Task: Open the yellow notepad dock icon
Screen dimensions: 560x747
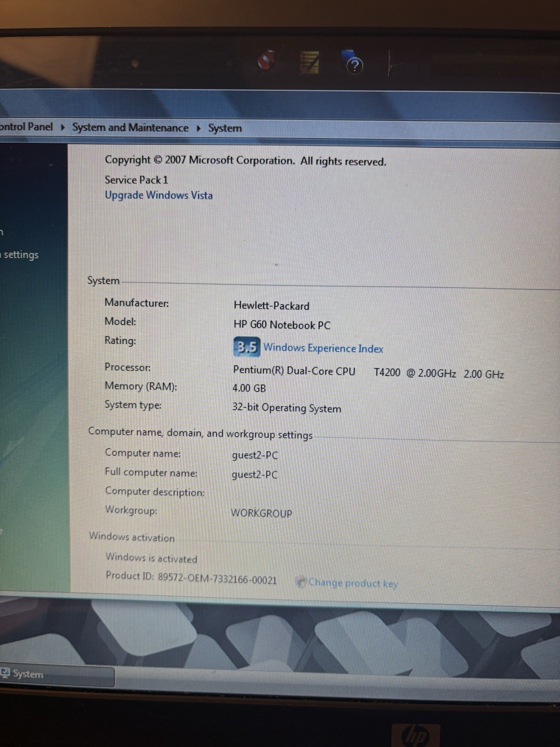Action: click(x=309, y=63)
